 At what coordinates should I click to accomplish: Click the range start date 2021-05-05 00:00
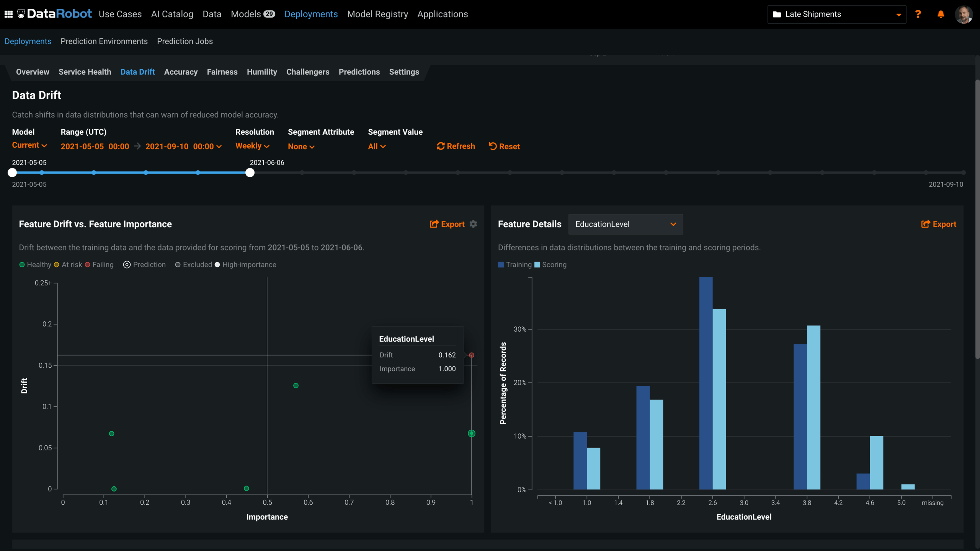point(95,147)
